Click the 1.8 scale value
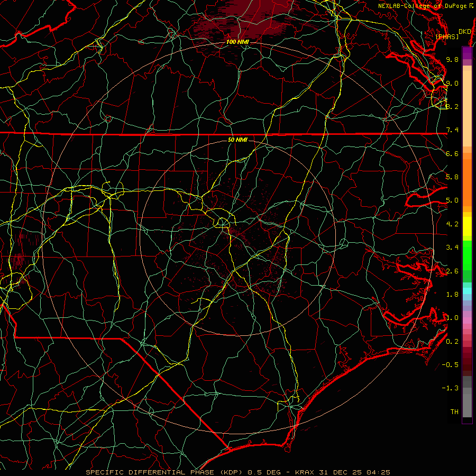The width and height of the screenshot is (476, 476). [x=452, y=295]
